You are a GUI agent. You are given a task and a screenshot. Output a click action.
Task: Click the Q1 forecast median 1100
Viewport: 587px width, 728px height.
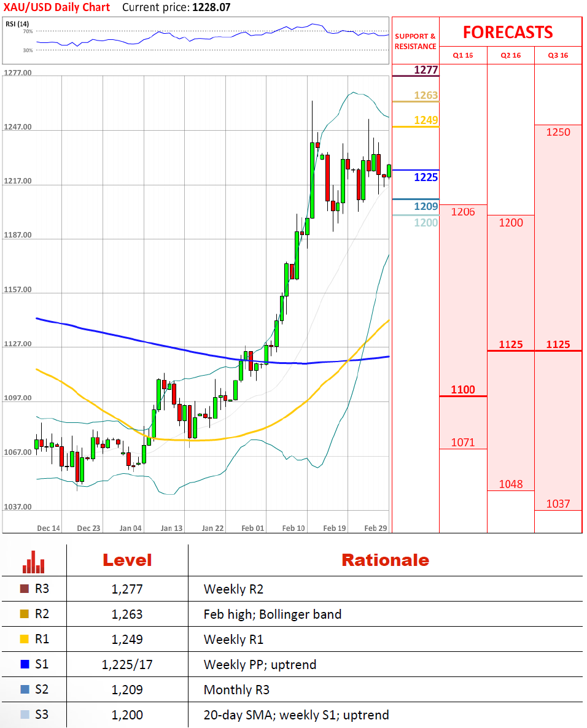click(x=463, y=390)
